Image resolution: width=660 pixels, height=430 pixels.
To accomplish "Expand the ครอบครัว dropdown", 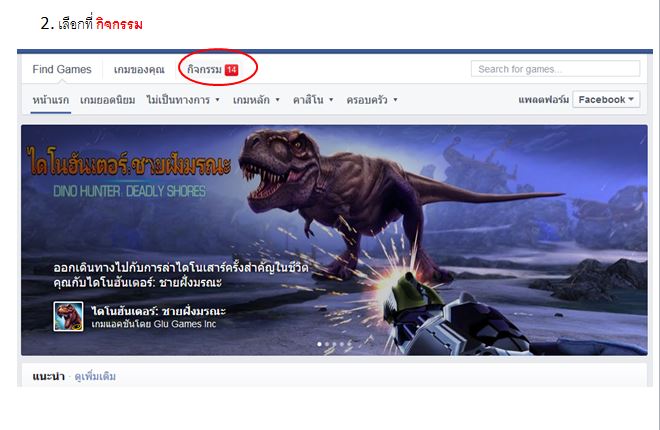I will point(371,100).
